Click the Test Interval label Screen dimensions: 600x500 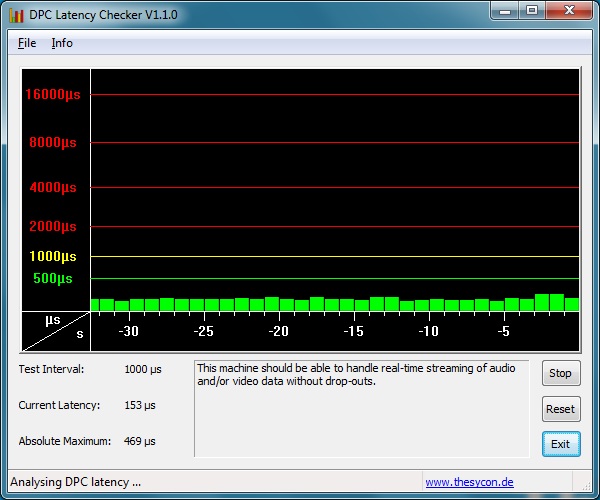(x=51, y=370)
